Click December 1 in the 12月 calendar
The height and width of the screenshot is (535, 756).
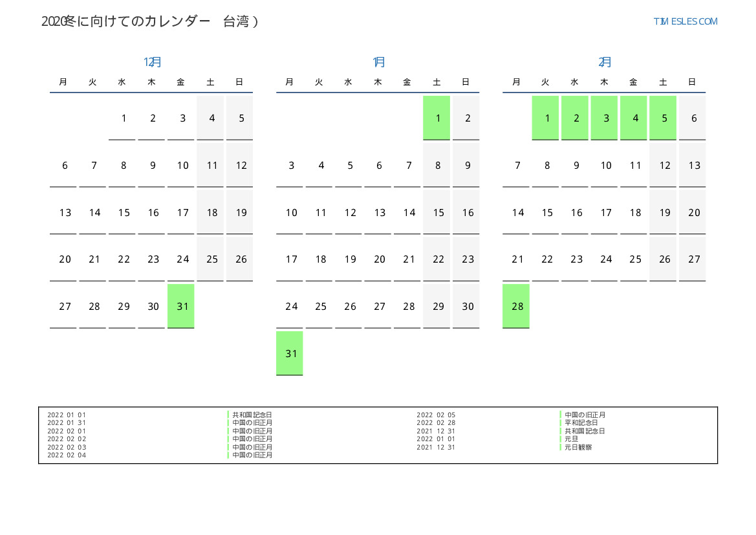pyautogui.click(x=122, y=118)
